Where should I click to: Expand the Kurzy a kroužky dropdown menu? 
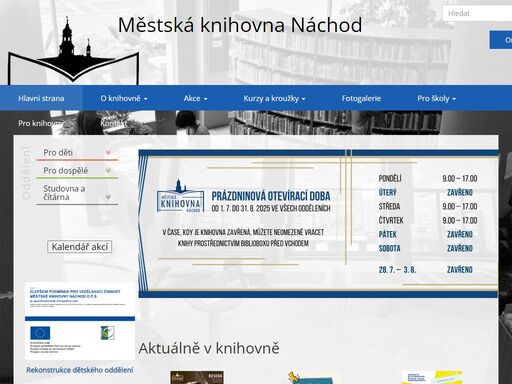click(274, 98)
